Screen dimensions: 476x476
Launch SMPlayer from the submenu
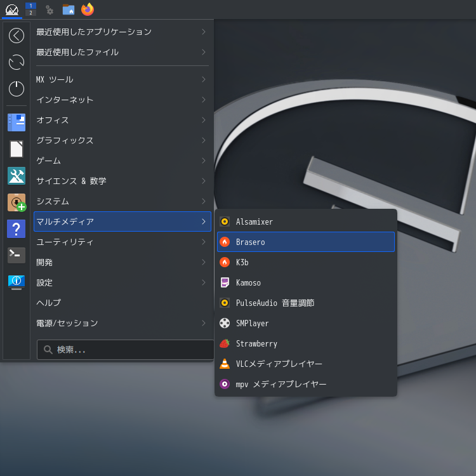pyautogui.click(x=306, y=323)
